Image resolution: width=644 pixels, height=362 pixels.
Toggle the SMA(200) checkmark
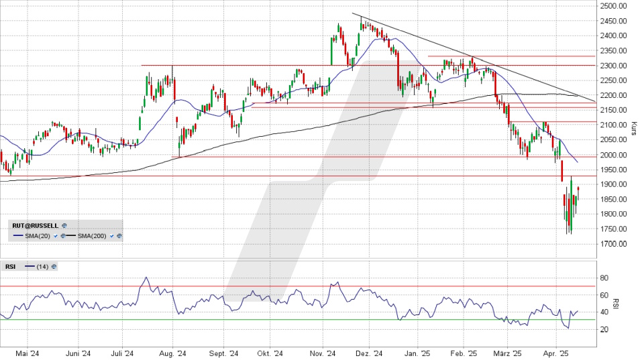[112, 236]
